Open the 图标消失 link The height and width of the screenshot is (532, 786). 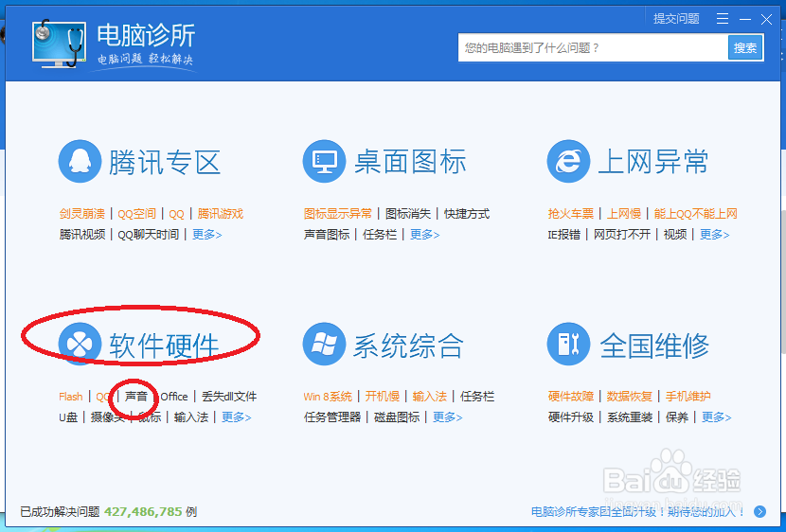point(408,214)
